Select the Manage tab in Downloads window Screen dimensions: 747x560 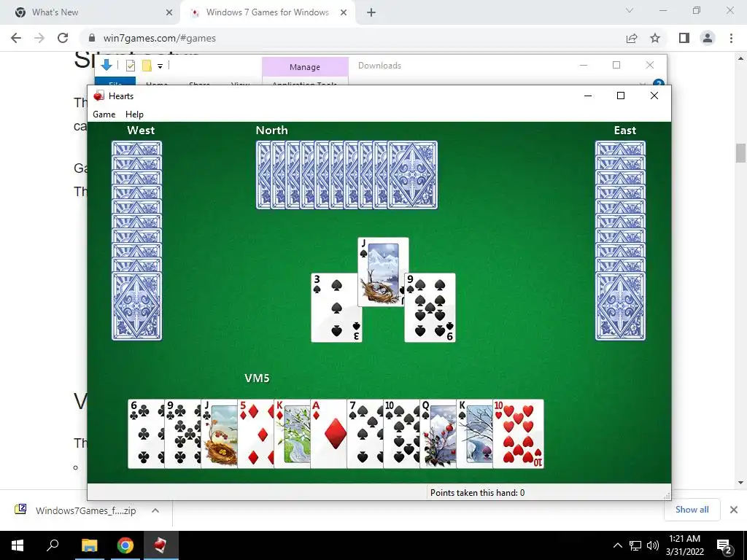click(x=305, y=66)
